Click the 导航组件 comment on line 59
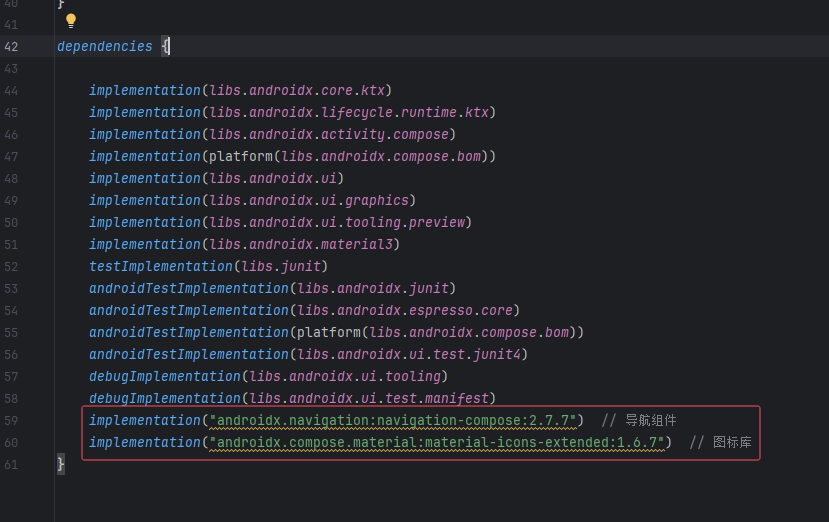 pyautogui.click(x=639, y=420)
